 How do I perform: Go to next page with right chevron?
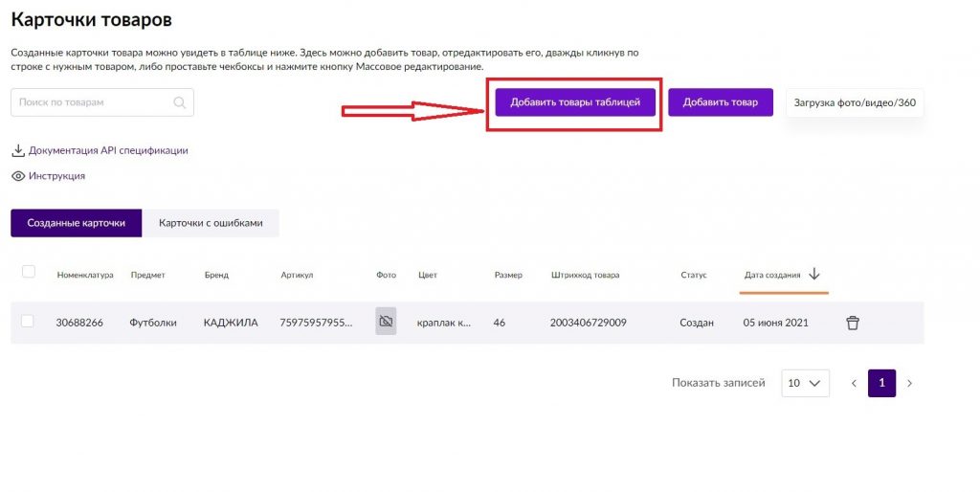coord(909,383)
